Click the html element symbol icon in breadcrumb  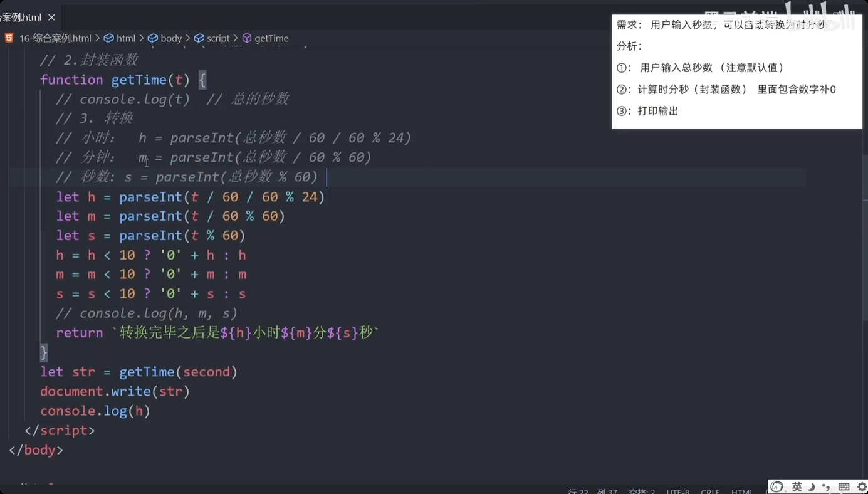tap(109, 38)
